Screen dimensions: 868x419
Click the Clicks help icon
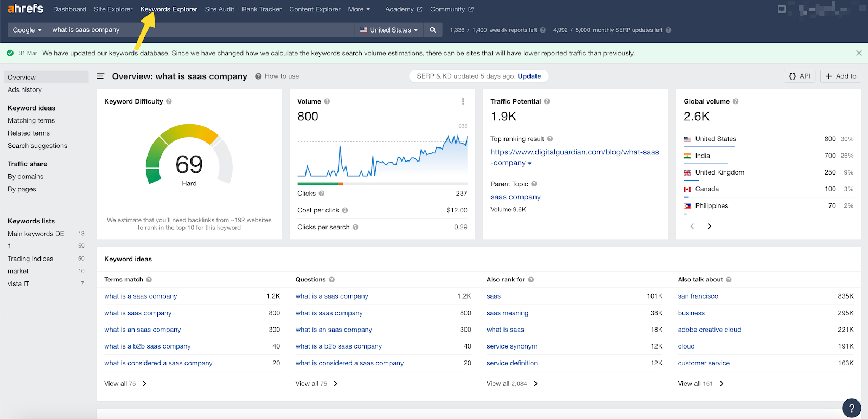point(322,194)
